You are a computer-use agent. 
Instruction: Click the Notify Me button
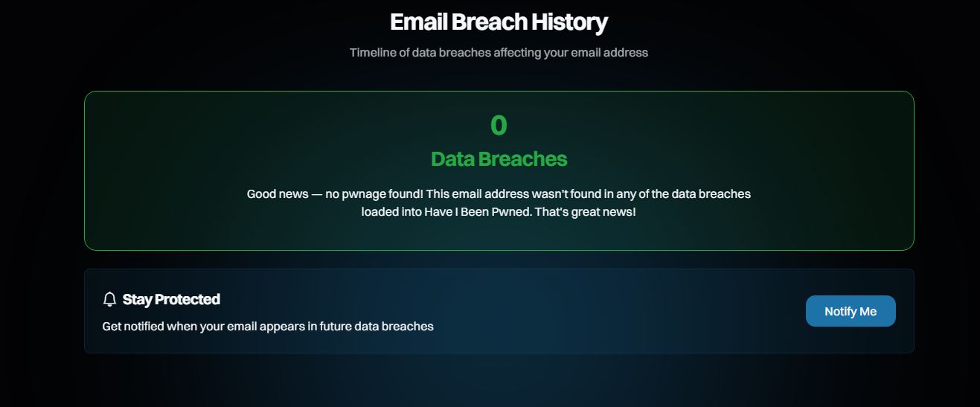[x=851, y=311]
